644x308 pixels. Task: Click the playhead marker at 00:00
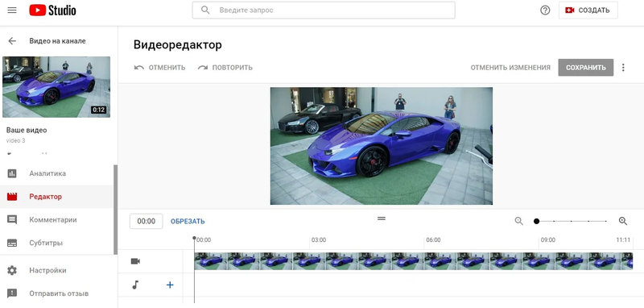tap(194, 238)
